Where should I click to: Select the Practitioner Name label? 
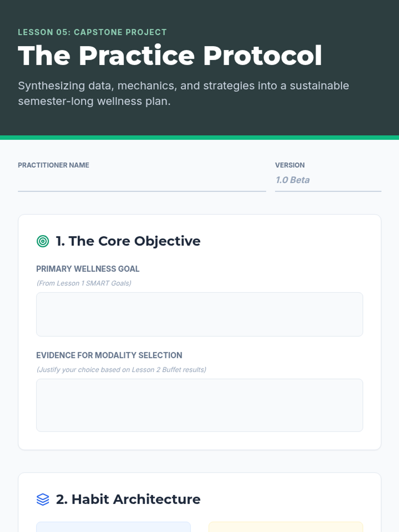click(x=54, y=165)
